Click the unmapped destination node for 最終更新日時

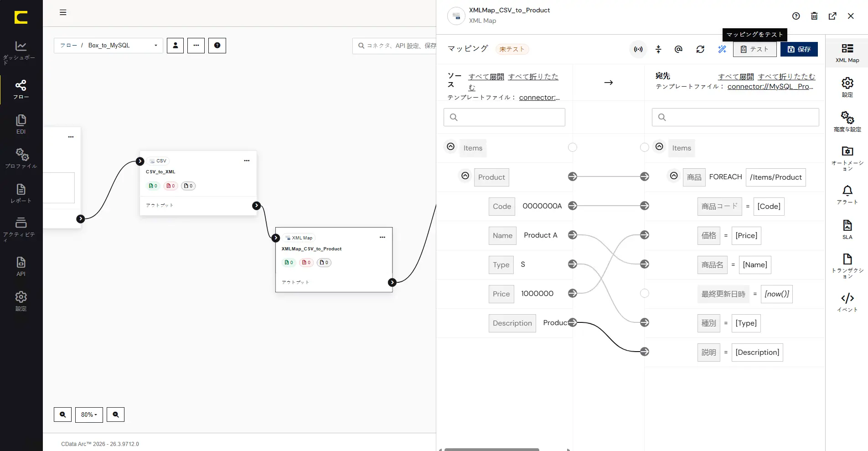click(645, 293)
